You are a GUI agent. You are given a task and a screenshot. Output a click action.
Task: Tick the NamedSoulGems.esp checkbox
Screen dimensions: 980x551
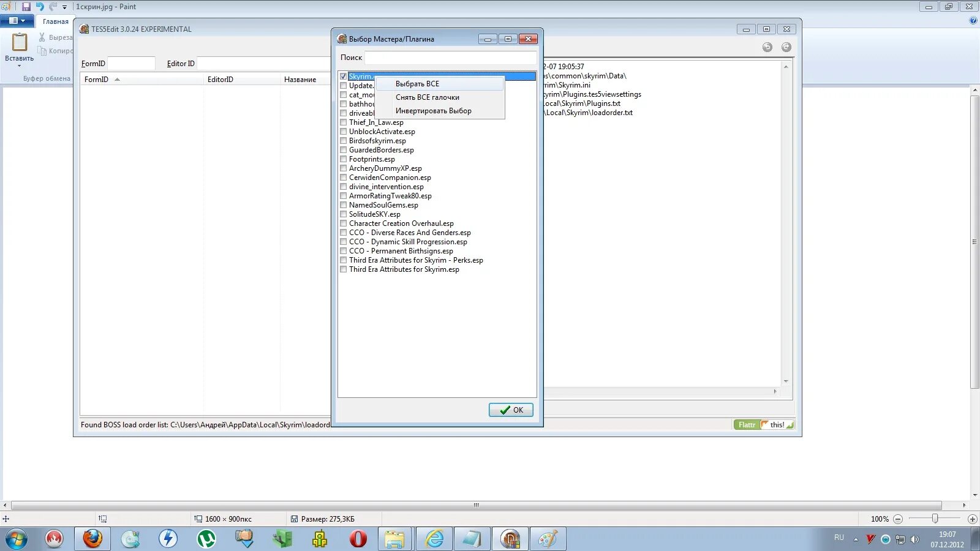tap(343, 205)
